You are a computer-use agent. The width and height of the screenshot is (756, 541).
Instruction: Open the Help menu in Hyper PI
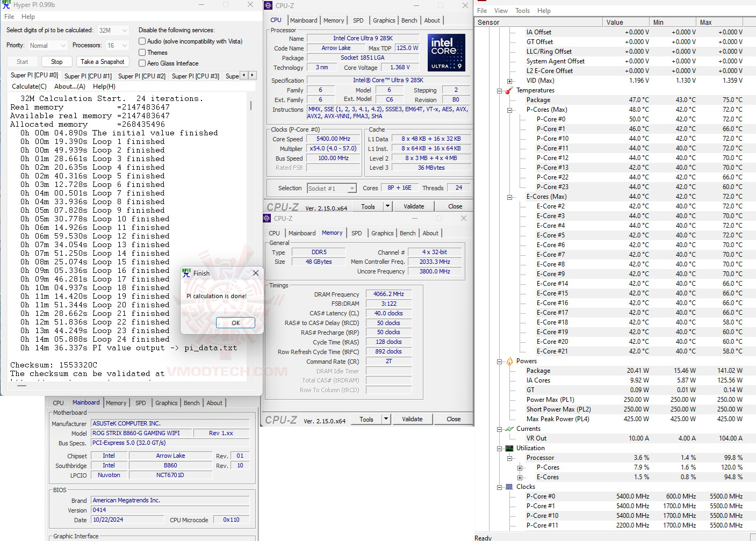coord(29,17)
